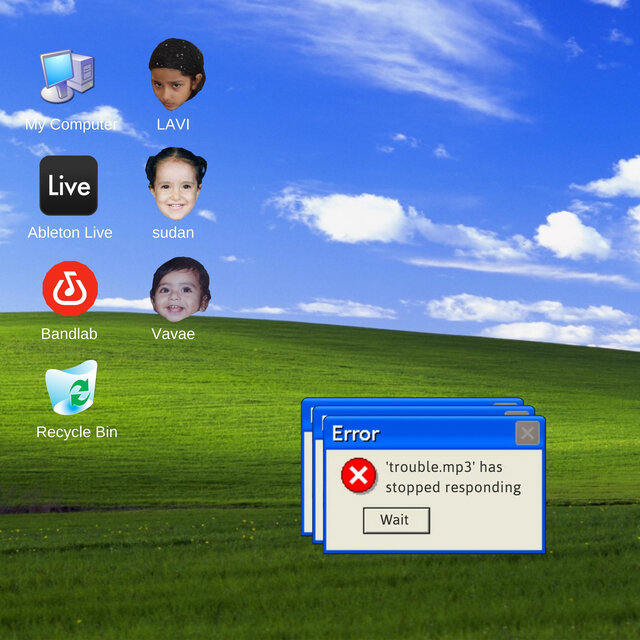Click the 'LAVI' label text
The width and height of the screenshot is (640, 640).
(173, 124)
